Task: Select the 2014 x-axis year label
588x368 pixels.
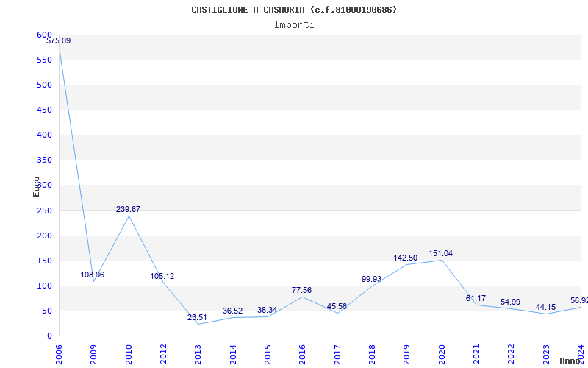Action: (x=233, y=355)
